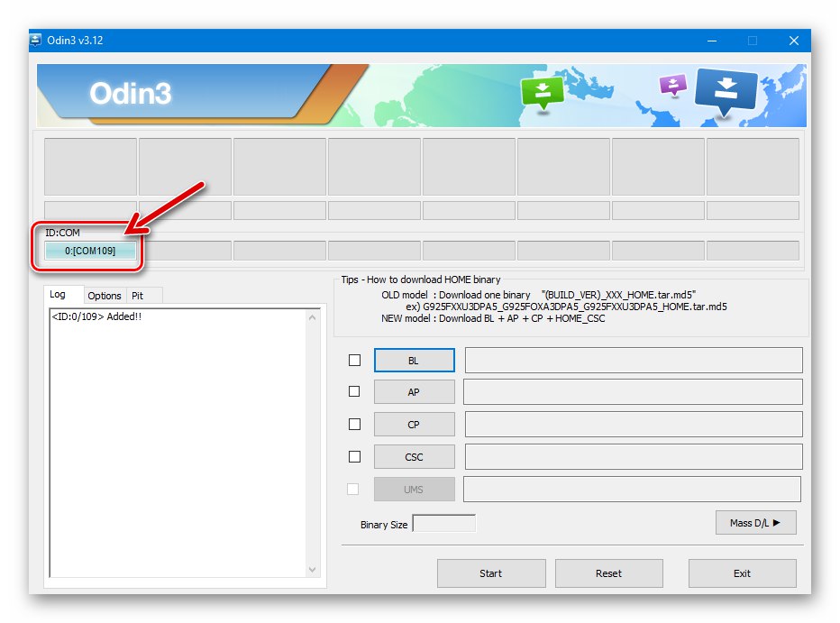
Task: Click the AP file path field
Action: click(x=634, y=392)
